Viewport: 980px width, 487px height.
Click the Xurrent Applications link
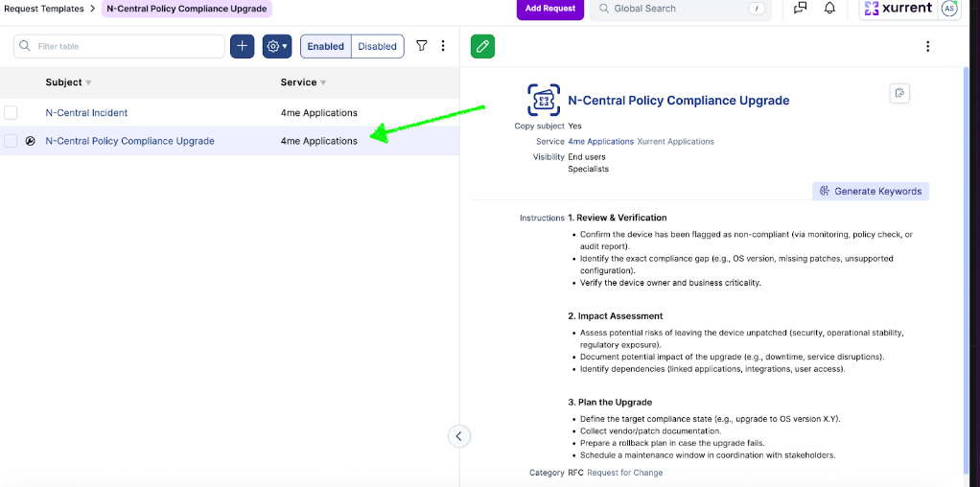(676, 141)
